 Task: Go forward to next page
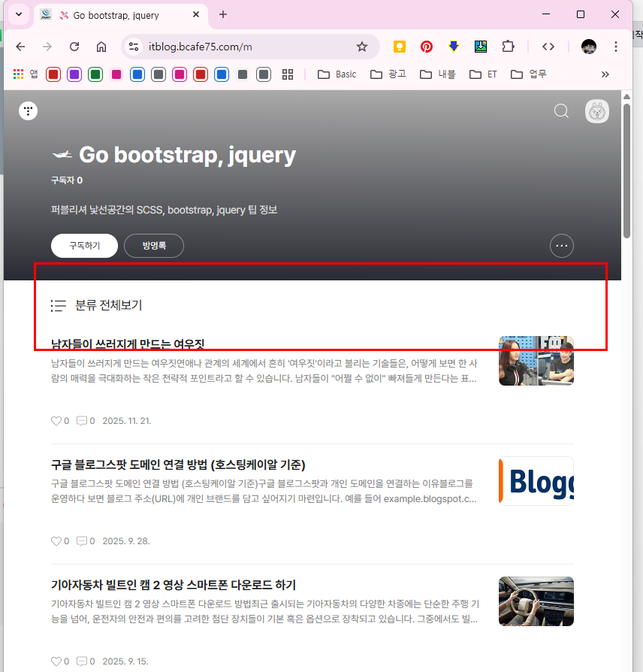(x=47, y=47)
